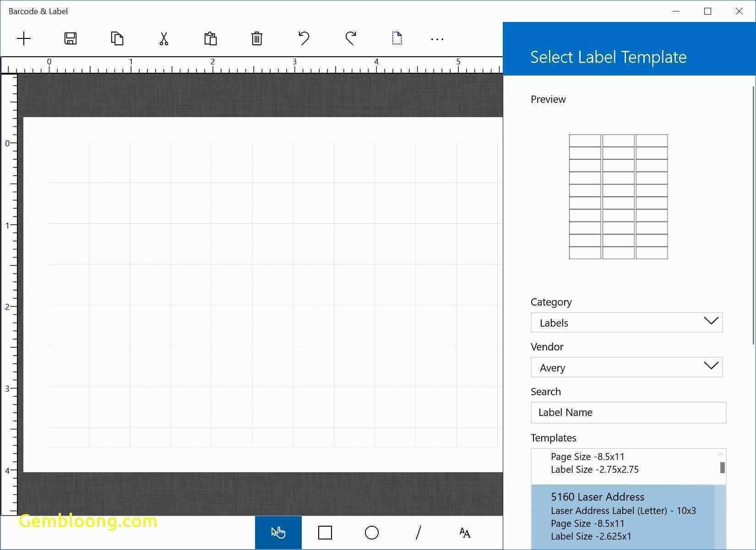The height and width of the screenshot is (550, 756).
Task: Open the Vendor dropdown showing Avery
Action: pos(626,367)
